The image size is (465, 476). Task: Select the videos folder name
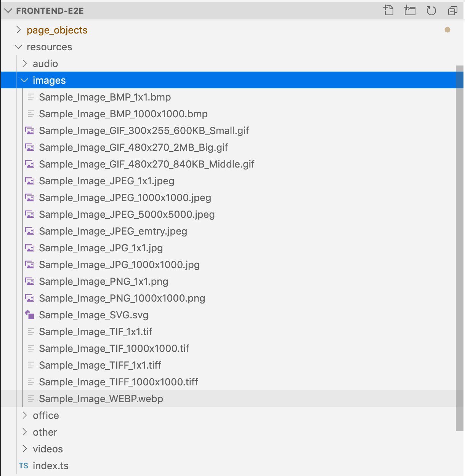(48, 449)
